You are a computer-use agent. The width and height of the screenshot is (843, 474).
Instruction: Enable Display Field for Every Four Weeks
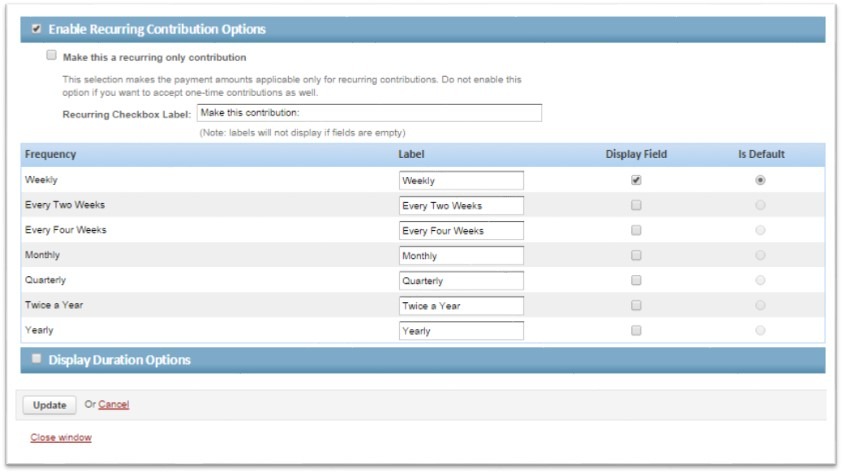coord(636,230)
